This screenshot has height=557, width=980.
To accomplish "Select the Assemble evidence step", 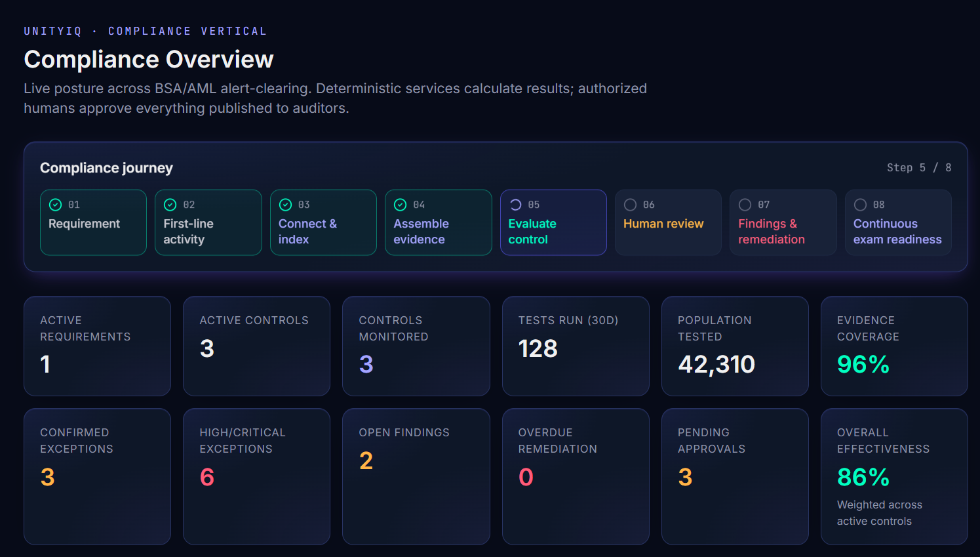I will click(x=439, y=222).
